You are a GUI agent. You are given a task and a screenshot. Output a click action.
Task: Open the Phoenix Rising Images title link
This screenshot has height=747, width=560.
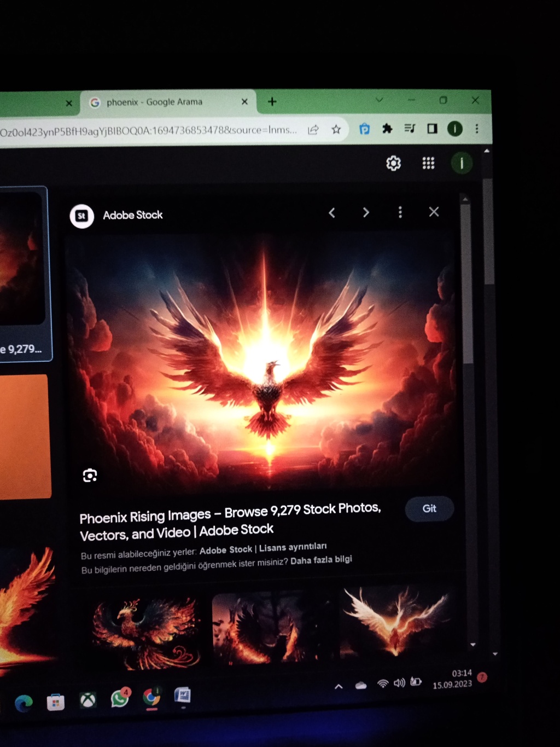tap(231, 521)
